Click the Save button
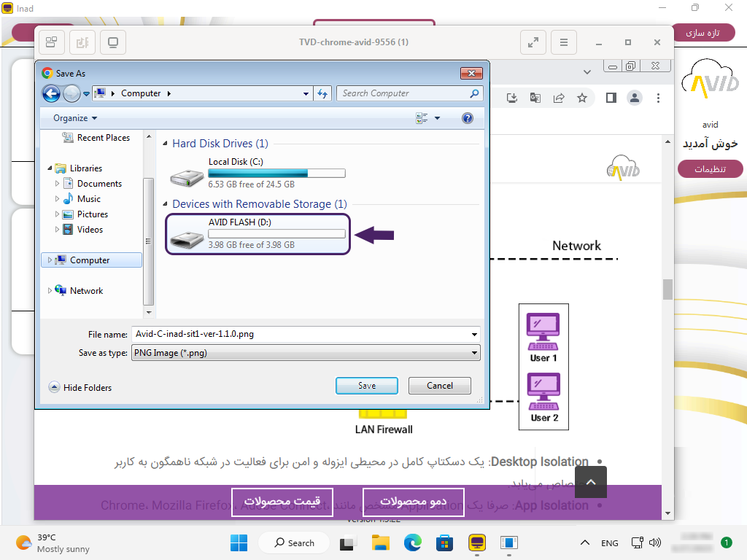The height and width of the screenshot is (560, 747). [367, 386]
